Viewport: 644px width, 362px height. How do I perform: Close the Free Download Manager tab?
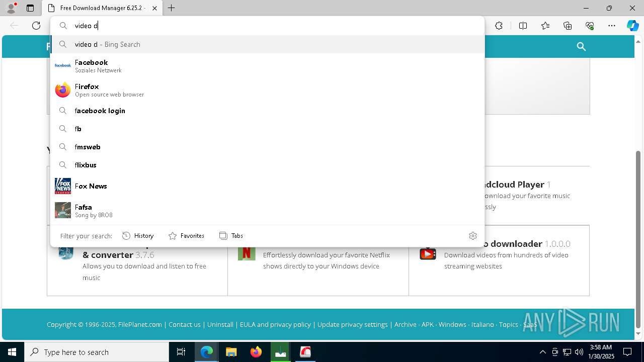154,8
